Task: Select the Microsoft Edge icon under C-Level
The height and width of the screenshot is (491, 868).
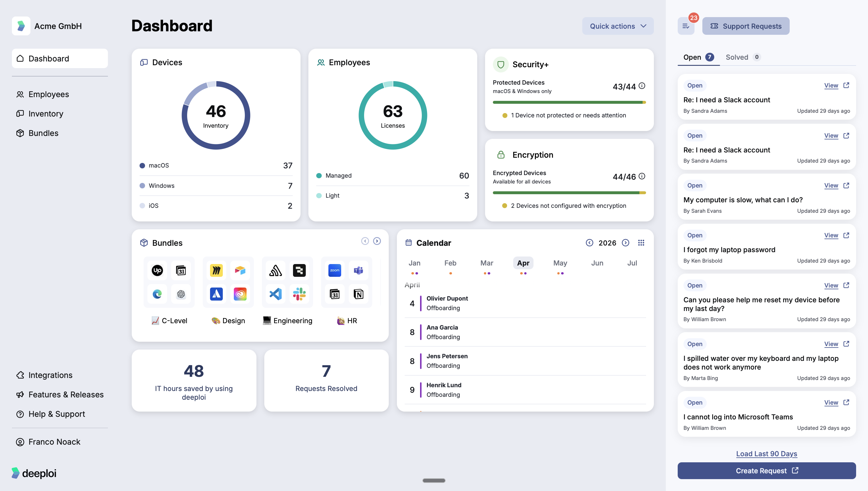Action: [x=157, y=294]
